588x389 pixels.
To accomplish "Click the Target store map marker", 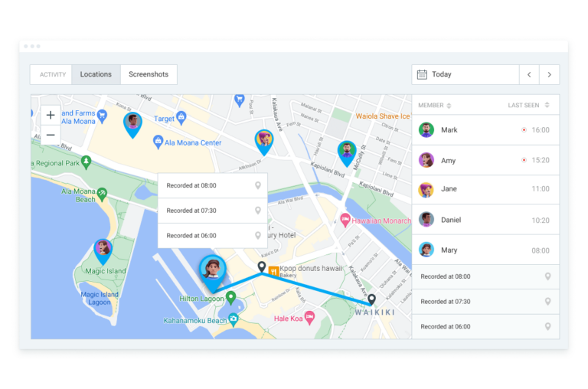I will (x=181, y=117).
